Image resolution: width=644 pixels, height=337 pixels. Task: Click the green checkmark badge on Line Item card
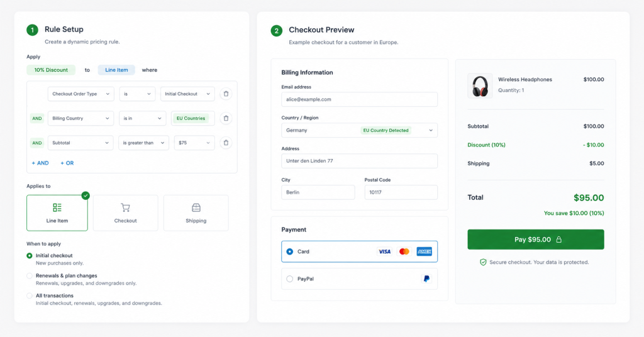(x=86, y=196)
